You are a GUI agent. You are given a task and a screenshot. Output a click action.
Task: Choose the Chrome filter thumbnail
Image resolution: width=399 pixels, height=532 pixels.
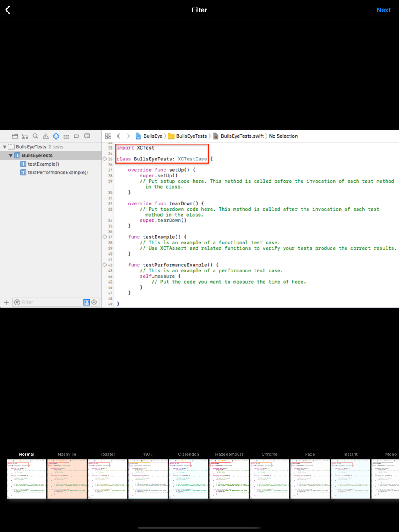(x=270, y=479)
